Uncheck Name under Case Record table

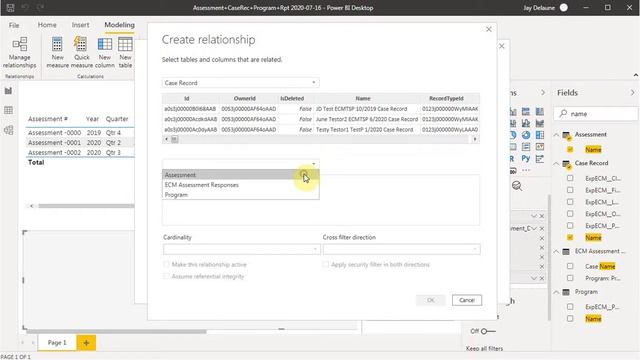pos(570,237)
